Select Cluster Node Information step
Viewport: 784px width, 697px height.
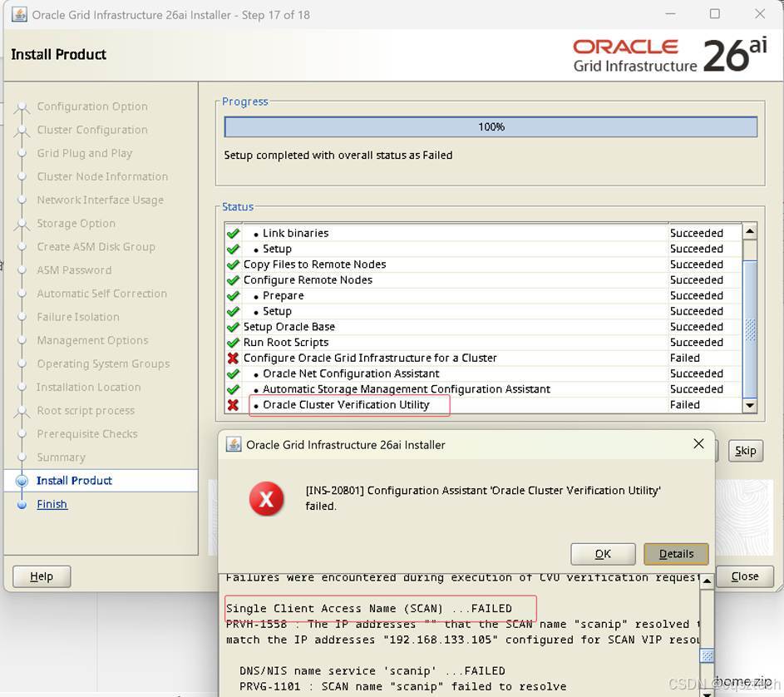pyautogui.click(x=102, y=176)
